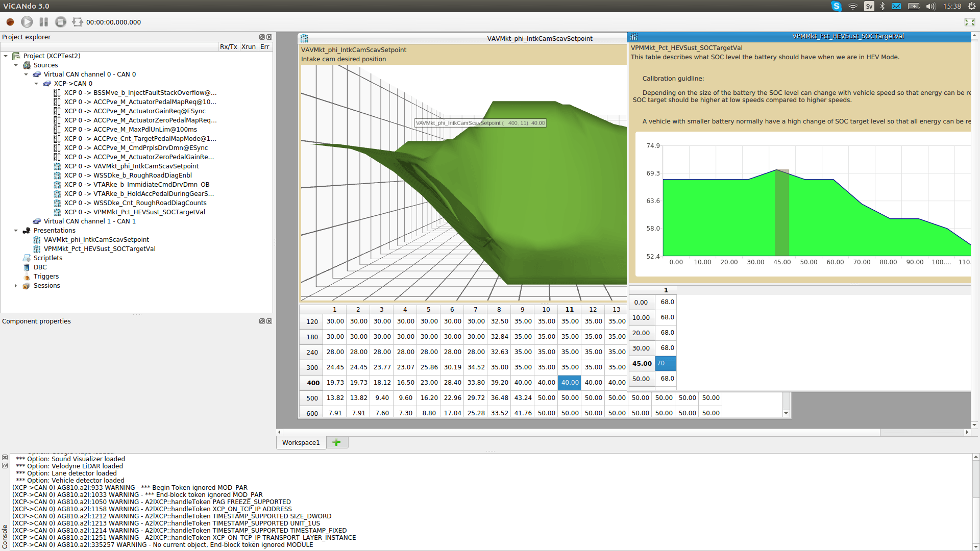Open VPMMkt_Pct_HEVSust_SOCTargetVal under Presentations

pyautogui.click(x=100, y=249)
